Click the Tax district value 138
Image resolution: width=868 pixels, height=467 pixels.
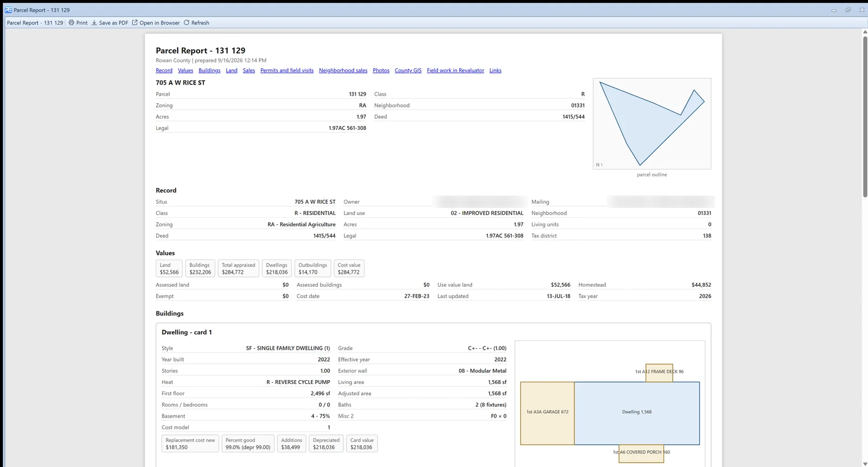tap(707, 236)
